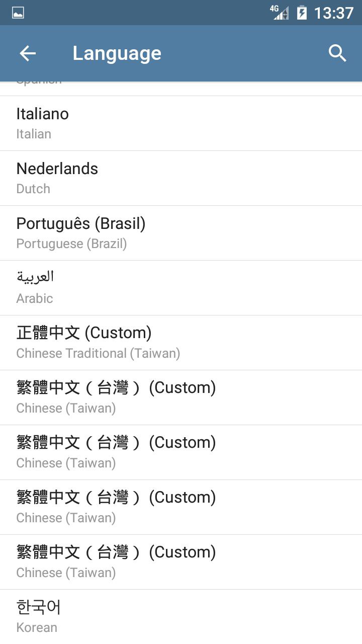This screenshot has width=362, height=644.
Task: Tap the battery charging icon
Action: tap(302, 13)
